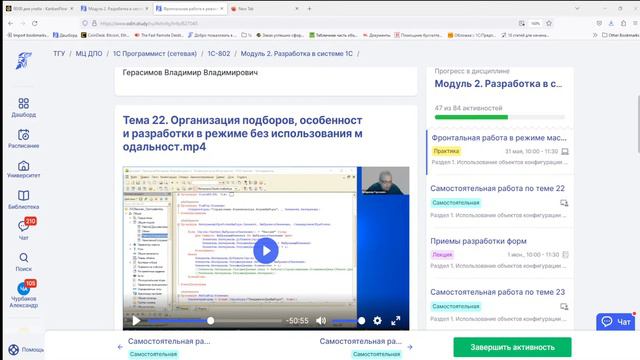Open a new browser tab with plus
This screenshot has height=360, width=640.
tap(309, 9)
